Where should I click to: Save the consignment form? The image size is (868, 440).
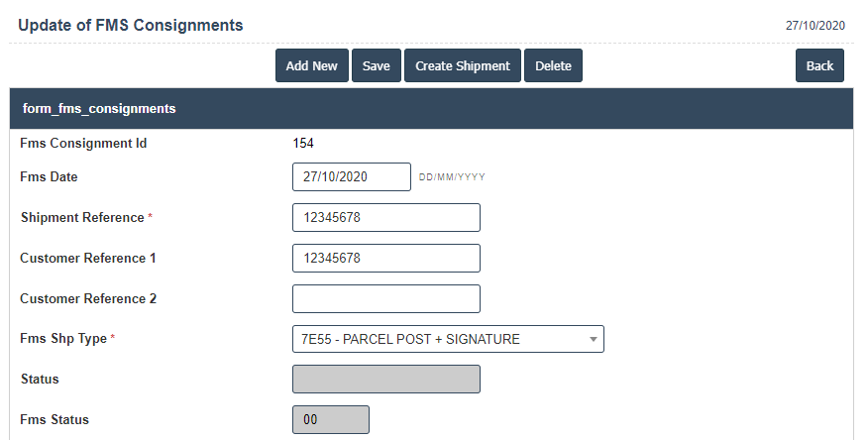tap(376, 66)
